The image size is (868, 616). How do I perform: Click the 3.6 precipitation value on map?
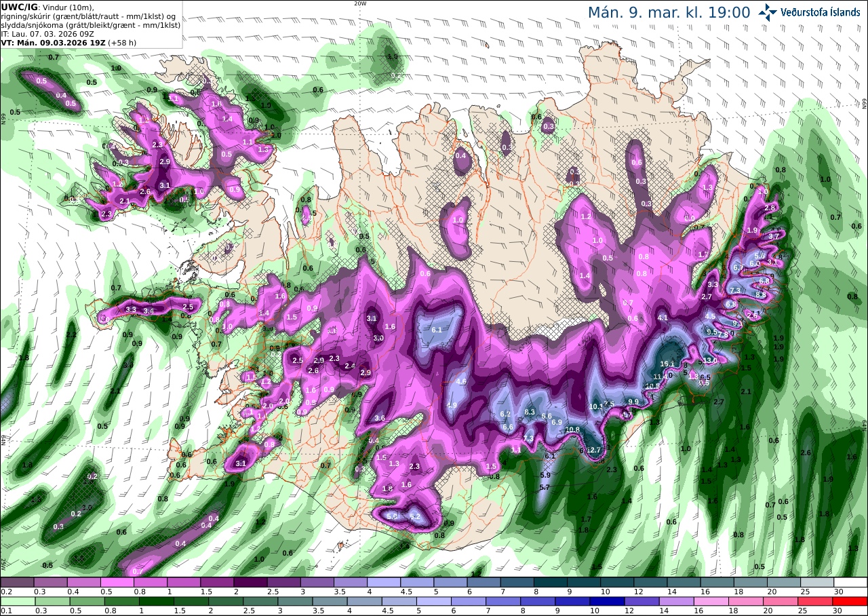(x=380, y=418)
